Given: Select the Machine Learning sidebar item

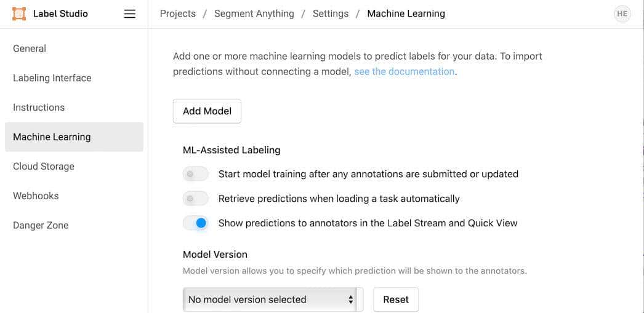Looking at the screenshot, I should pos(52,137).
